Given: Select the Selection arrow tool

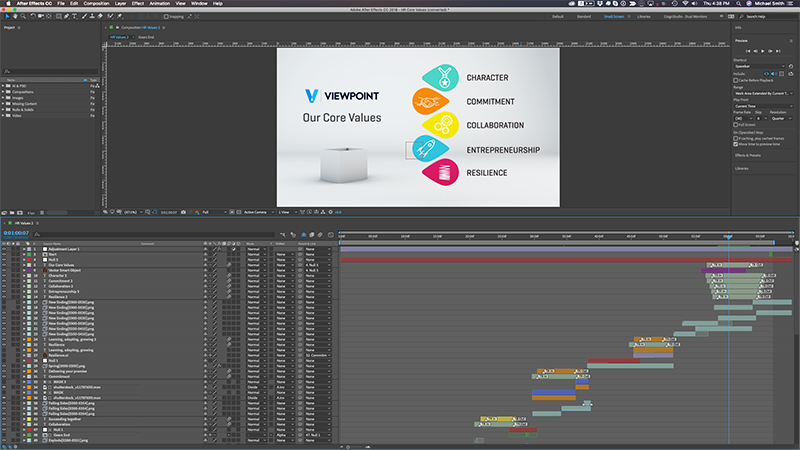Looking at the screenshot, I should [8, 16].
